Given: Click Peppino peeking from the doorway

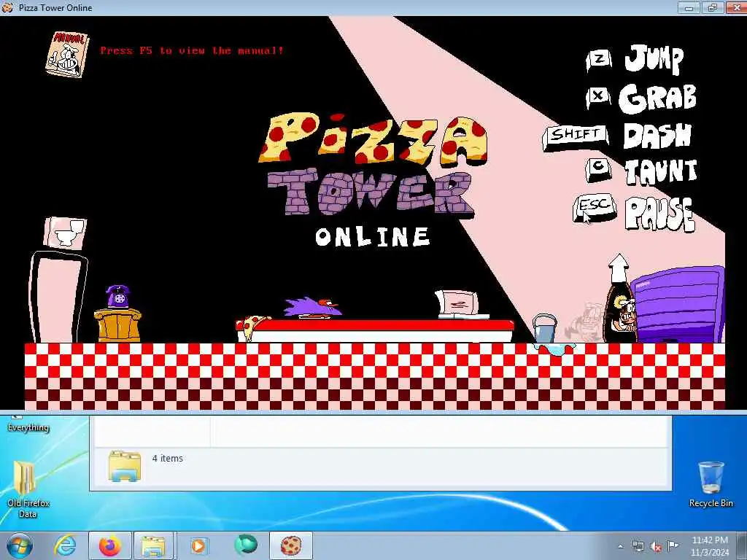Looking at the screenshot, I should click(625, 314).
